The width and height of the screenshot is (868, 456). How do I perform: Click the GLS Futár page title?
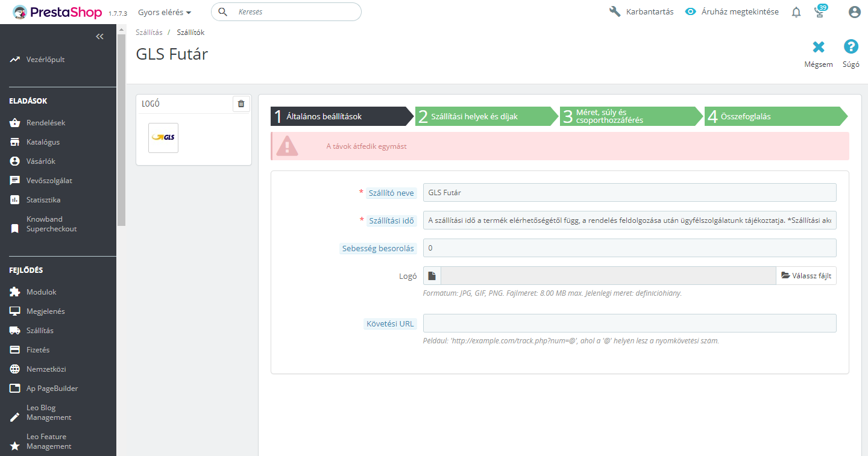(x=172, y=54)
